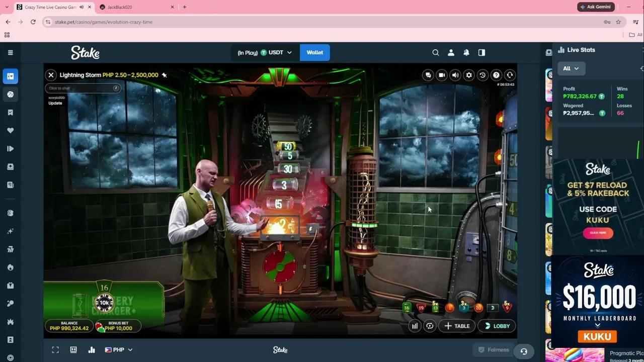644x362 pixels.
Task: Click the CLICK HERE promo button
Action: [x=598, y=233]
